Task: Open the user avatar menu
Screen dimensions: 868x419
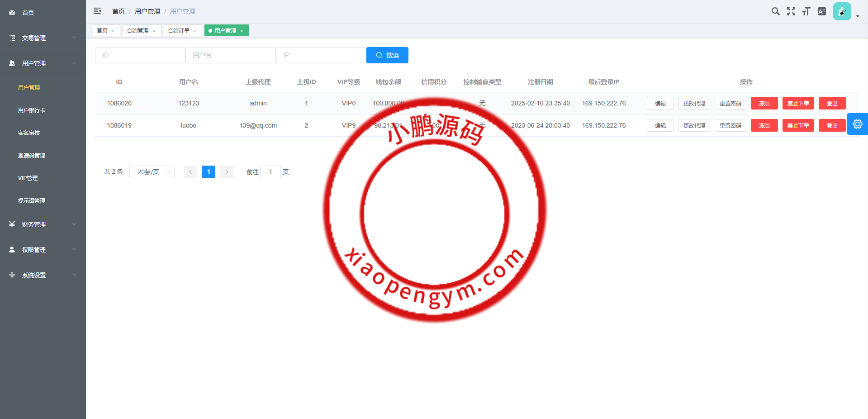Action: (x=842, y=11)
